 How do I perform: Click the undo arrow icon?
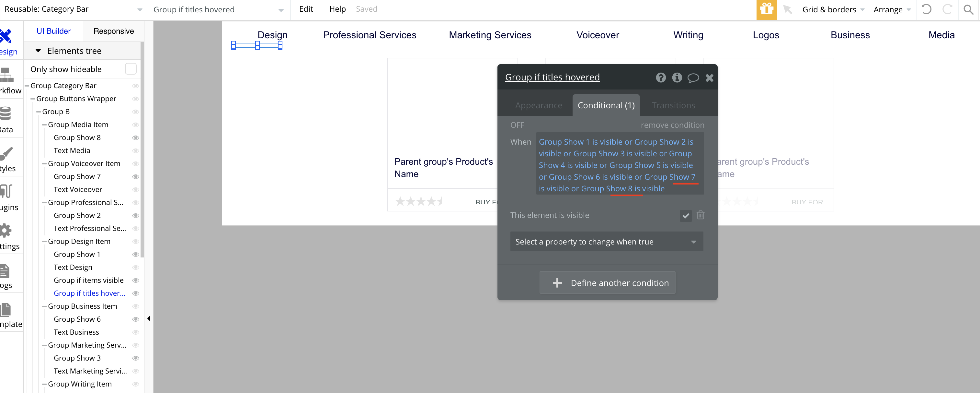pos(926,9)
